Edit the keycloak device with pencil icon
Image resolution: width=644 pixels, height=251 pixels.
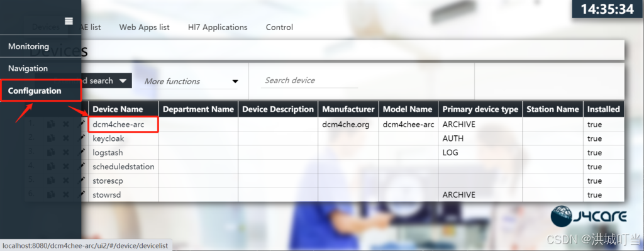coord(81,138)
